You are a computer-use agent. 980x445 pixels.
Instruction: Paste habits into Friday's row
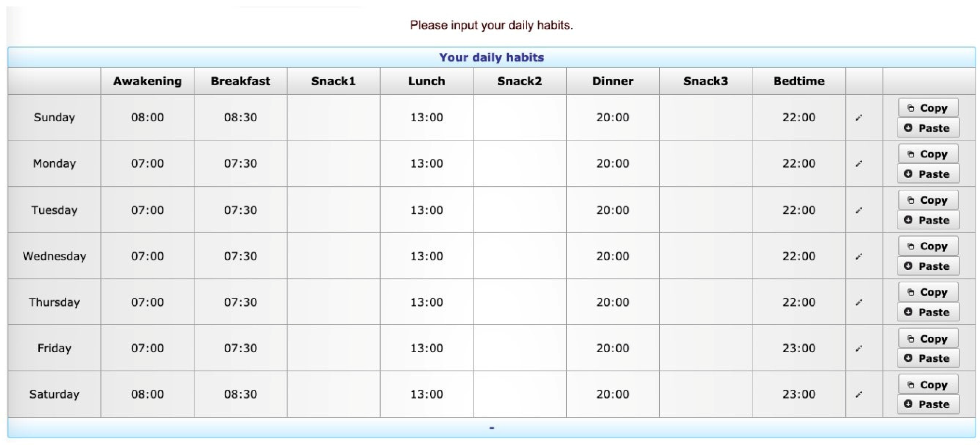tap(928, 358)
